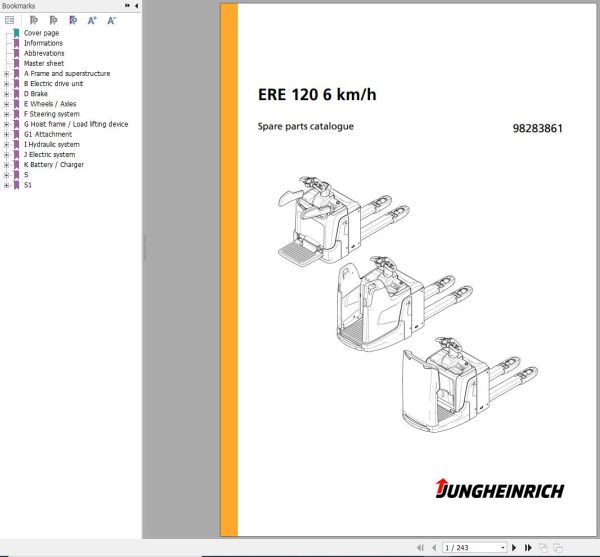Click the Informations bookmark flag icon

point(16,43)
